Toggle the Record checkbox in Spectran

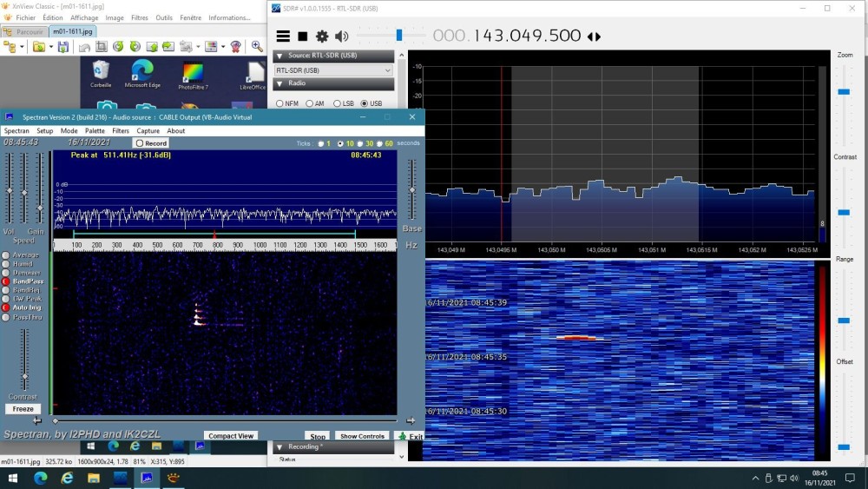tap(151, 143)
